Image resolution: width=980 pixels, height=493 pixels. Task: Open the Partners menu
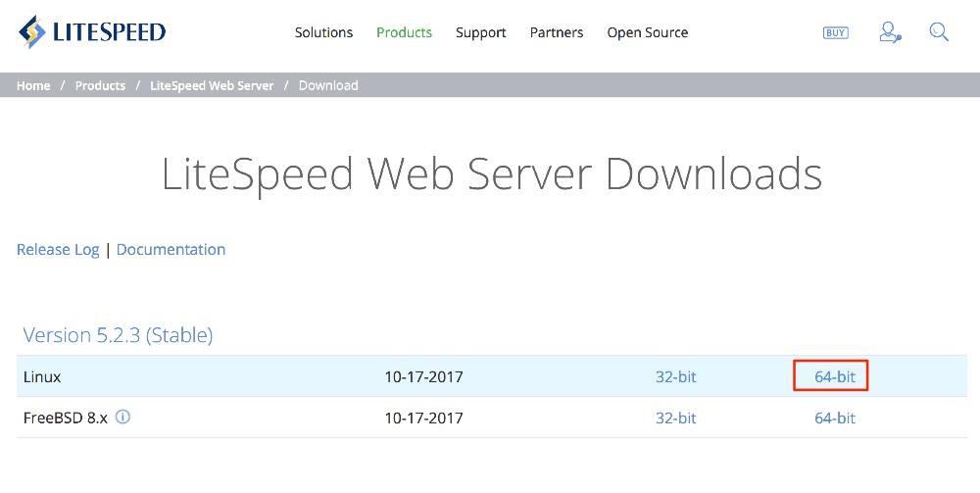[x=557, y=32]
